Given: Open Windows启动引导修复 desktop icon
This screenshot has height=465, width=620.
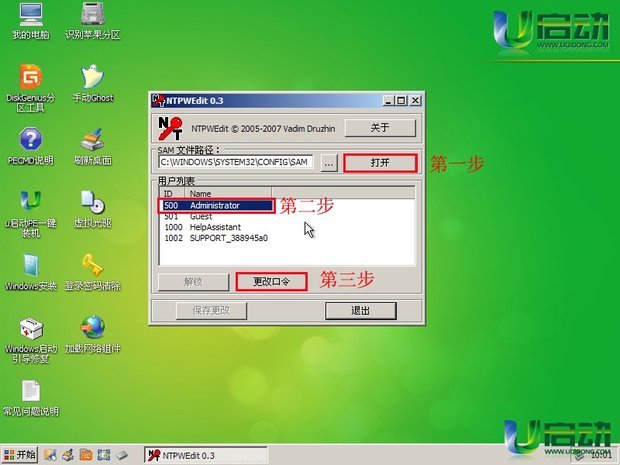Looking at the screenshot, I should (31, 340).
